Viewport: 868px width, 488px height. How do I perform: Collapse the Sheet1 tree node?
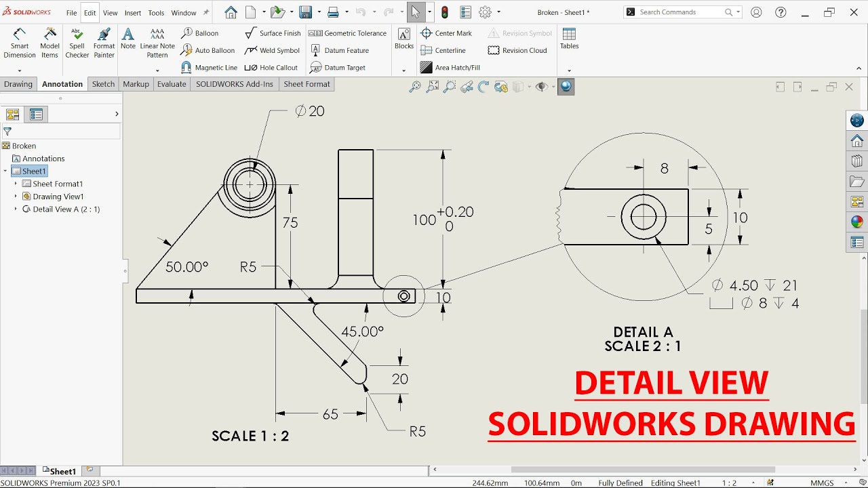click(x=5, y=171)
